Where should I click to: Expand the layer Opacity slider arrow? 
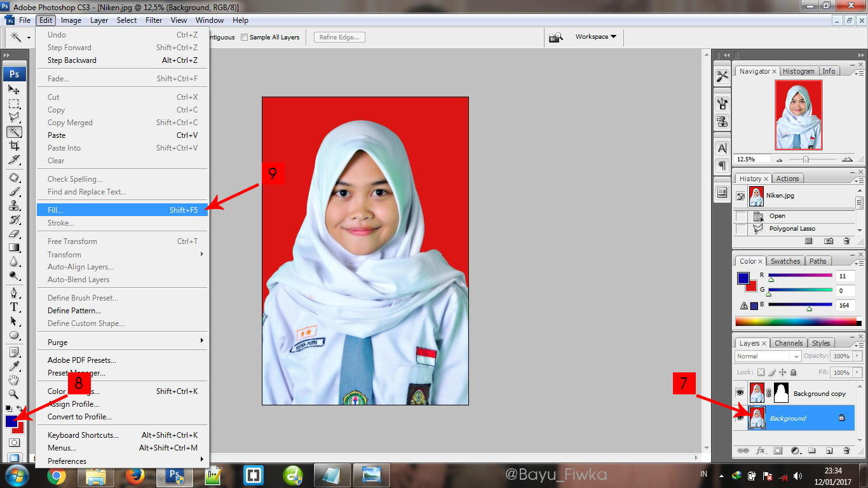(x=856, y=356)
